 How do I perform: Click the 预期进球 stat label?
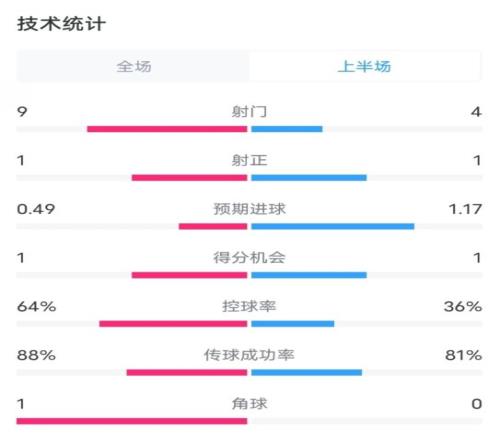click(x=249, y=209)
